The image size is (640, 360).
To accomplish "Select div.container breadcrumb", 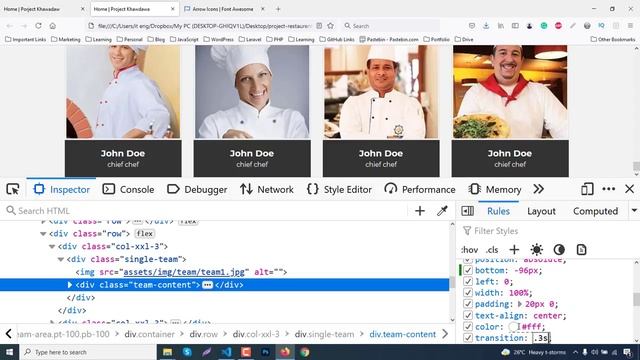I will pyautogui.click(x=149, y=334).
